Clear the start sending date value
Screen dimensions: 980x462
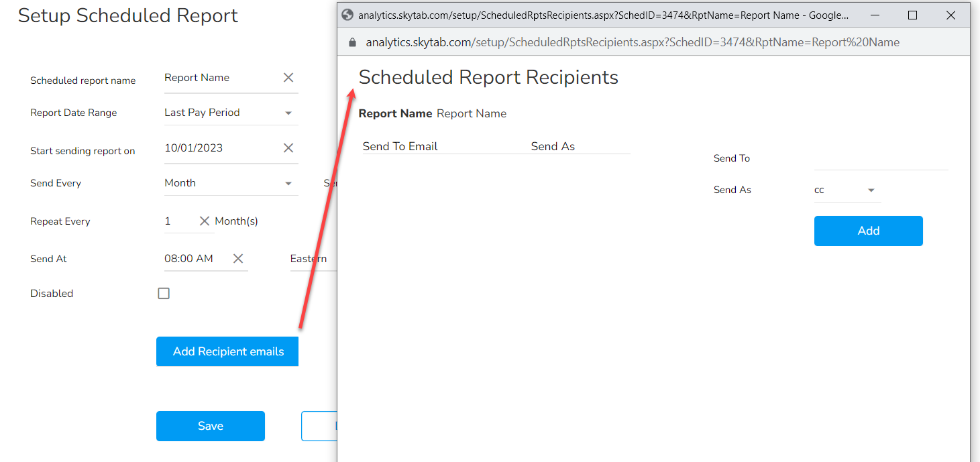[288, 148]
